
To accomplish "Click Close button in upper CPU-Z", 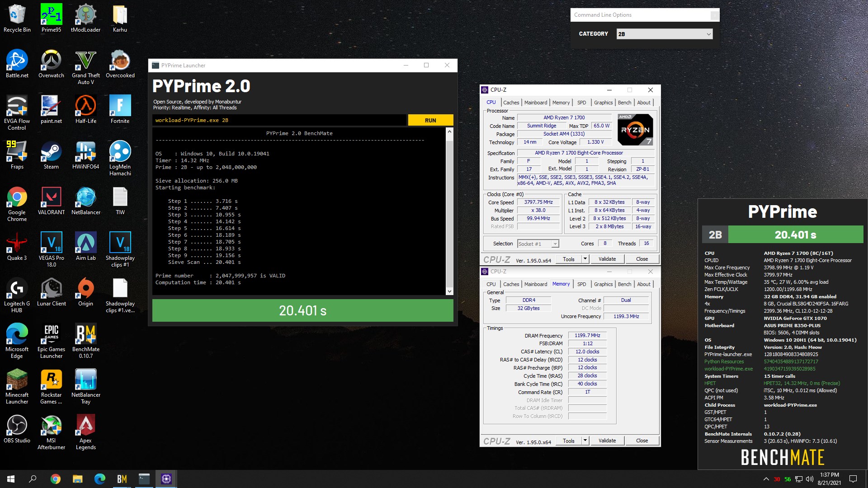I will tap(642, 259).
